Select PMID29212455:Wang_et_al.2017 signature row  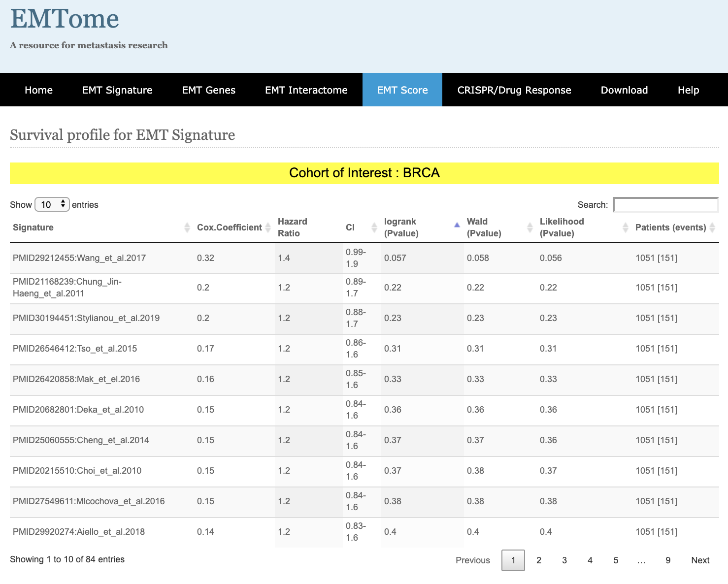tap(79, 258)
